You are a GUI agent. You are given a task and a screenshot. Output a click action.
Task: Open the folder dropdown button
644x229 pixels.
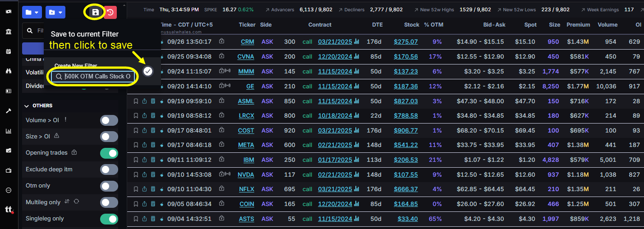[32, 12]
